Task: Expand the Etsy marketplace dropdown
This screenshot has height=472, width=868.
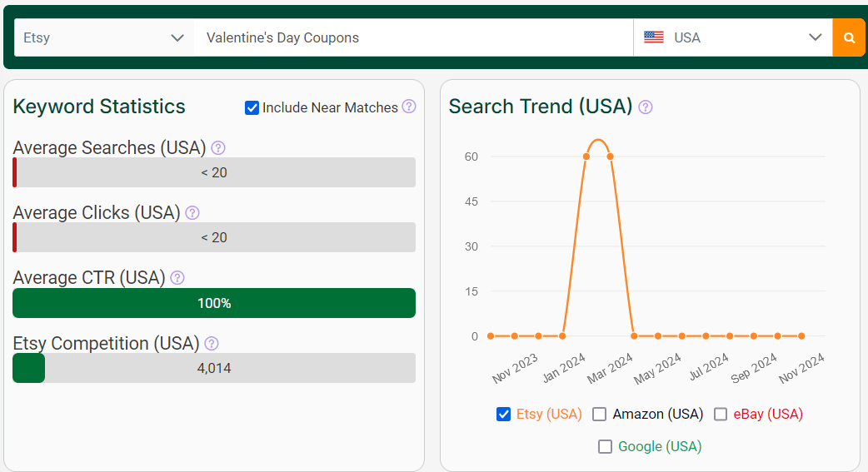Action: 104,37
